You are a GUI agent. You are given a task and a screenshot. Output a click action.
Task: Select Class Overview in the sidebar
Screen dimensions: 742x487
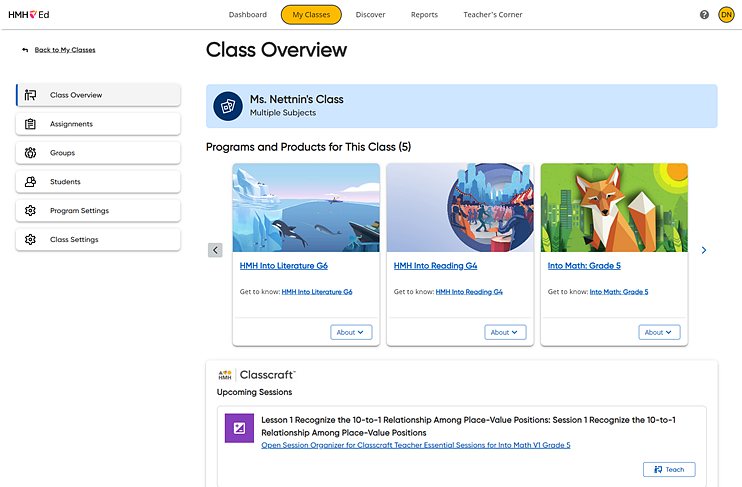[98, 95]
